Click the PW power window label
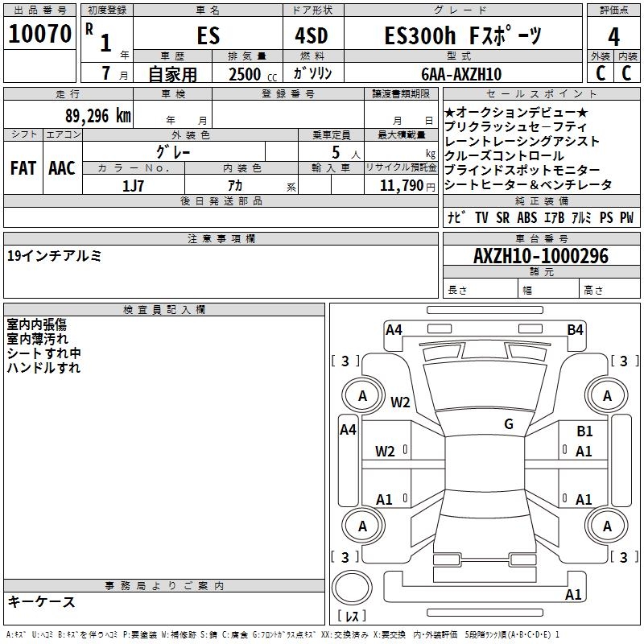Screen dimensions: 644x644 [x=627, y=217]
